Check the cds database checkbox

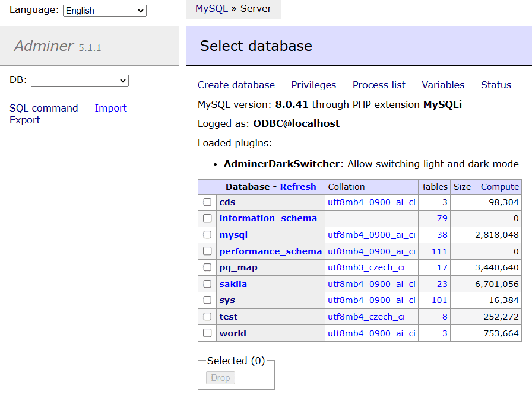pyautogui.click(x=207, y=202)
